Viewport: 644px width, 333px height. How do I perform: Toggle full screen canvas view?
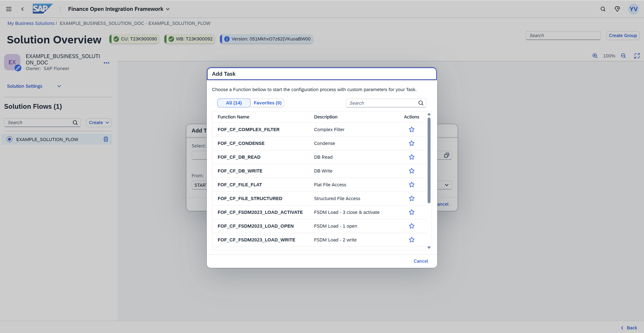coord(637,56)
